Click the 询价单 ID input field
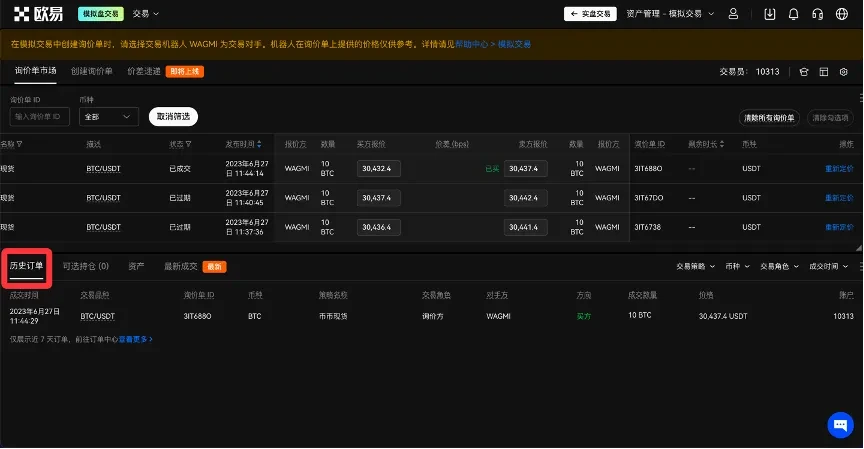The width and height of the screenshot is (864, 449). point(40,117)
